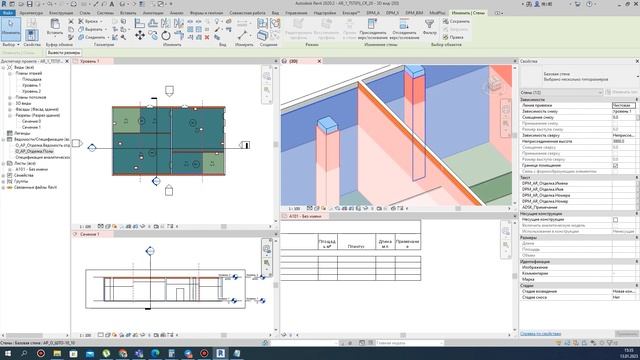
Task: Open the Справка по свойствам link
Action: (540, 334)
